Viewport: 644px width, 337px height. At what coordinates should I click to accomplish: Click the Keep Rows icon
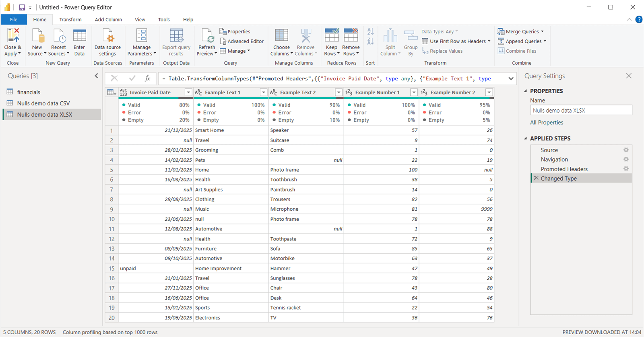click(x=332, y=35)
